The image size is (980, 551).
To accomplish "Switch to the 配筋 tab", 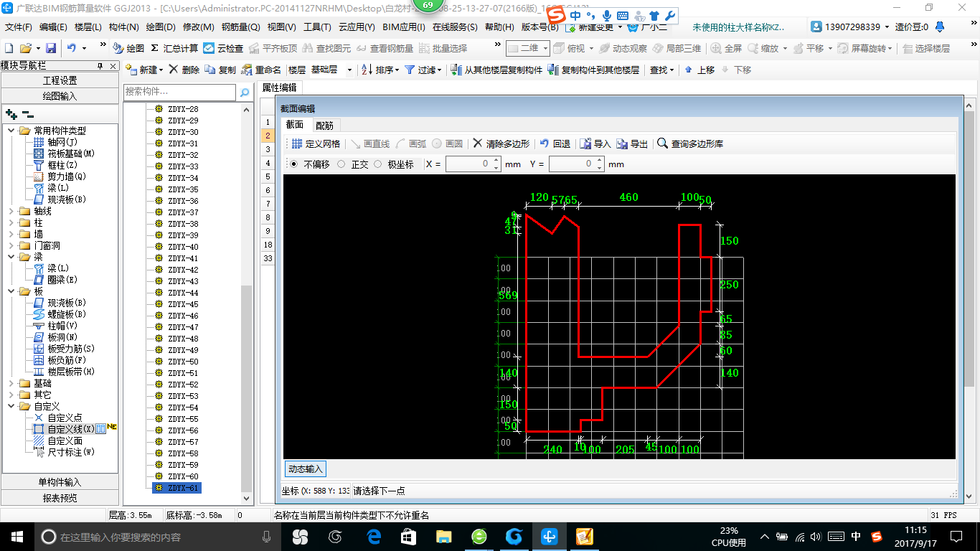I will coord(324,126).
